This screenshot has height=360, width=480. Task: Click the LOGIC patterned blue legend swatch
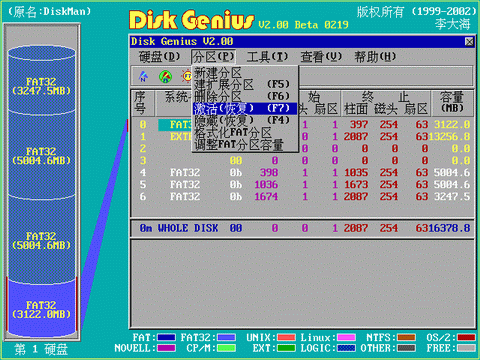pyautogui.click(x=346, y=348)
